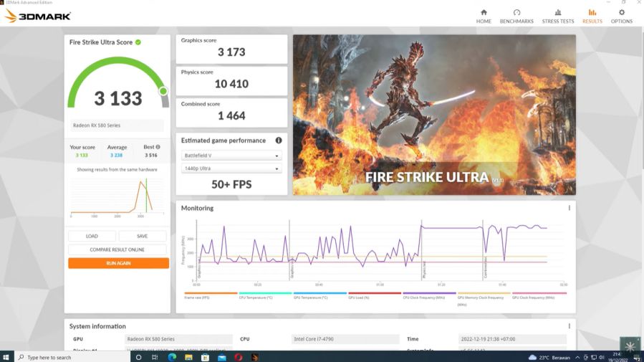Click the info icon beside Best
Screen dimensions: 644x362
158,147
